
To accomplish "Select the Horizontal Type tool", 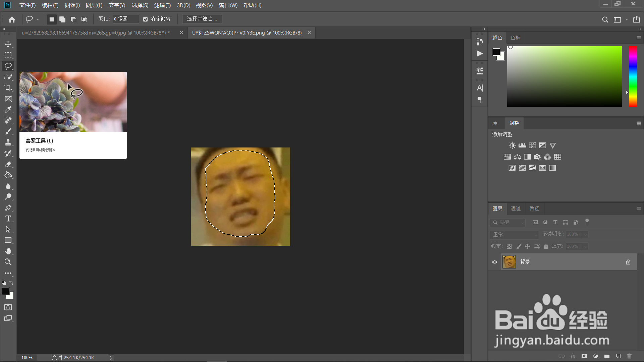I will [8, 219].
